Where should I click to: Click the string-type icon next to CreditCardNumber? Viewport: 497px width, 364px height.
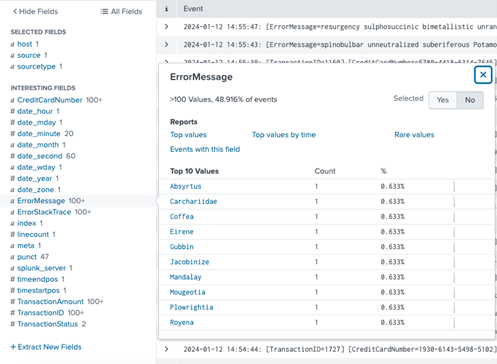pyautogui.click(x=12, y=100)
